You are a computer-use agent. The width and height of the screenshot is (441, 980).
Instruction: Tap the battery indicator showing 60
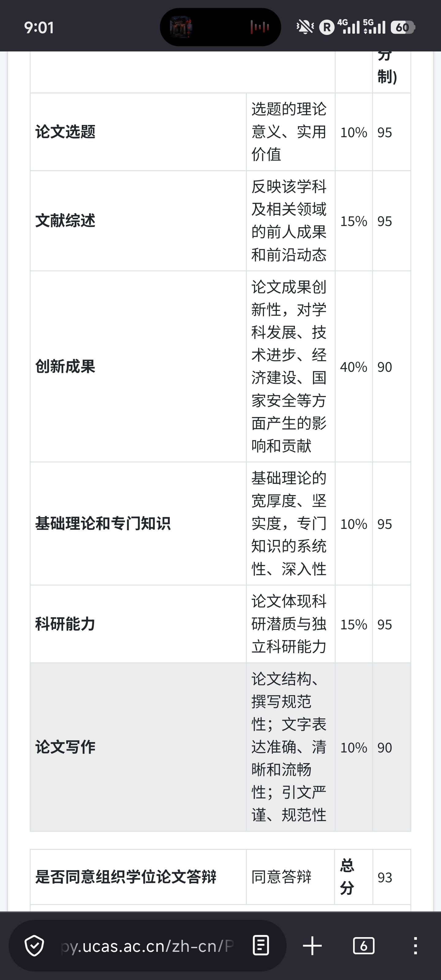click(x=403, y=27)
